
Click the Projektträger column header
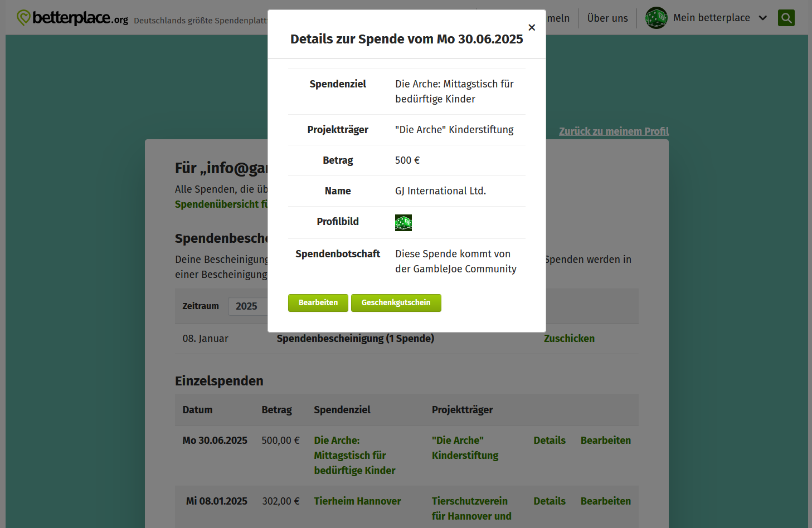[462, 409]
